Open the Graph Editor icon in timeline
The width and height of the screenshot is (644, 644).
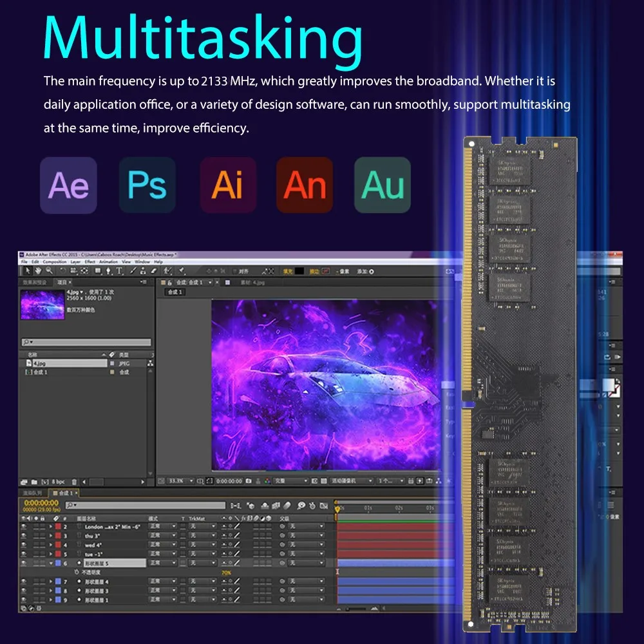pyautogui.click(x=324, y=506)
